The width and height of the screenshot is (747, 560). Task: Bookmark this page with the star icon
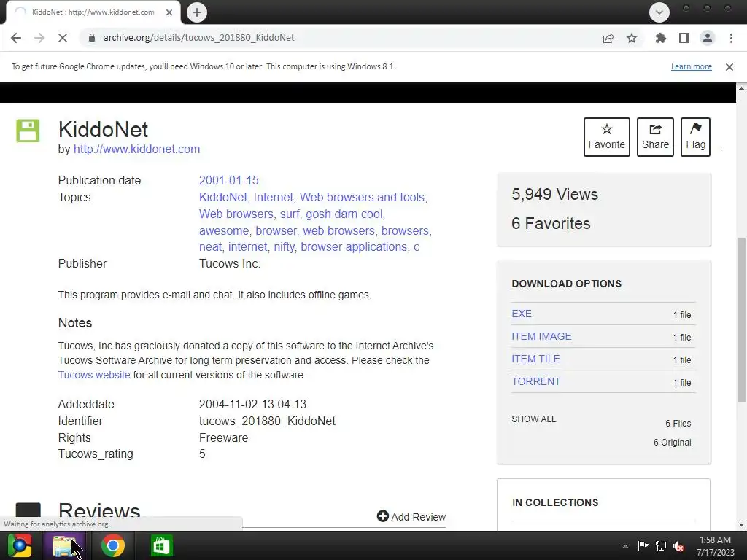pos(632,38)
